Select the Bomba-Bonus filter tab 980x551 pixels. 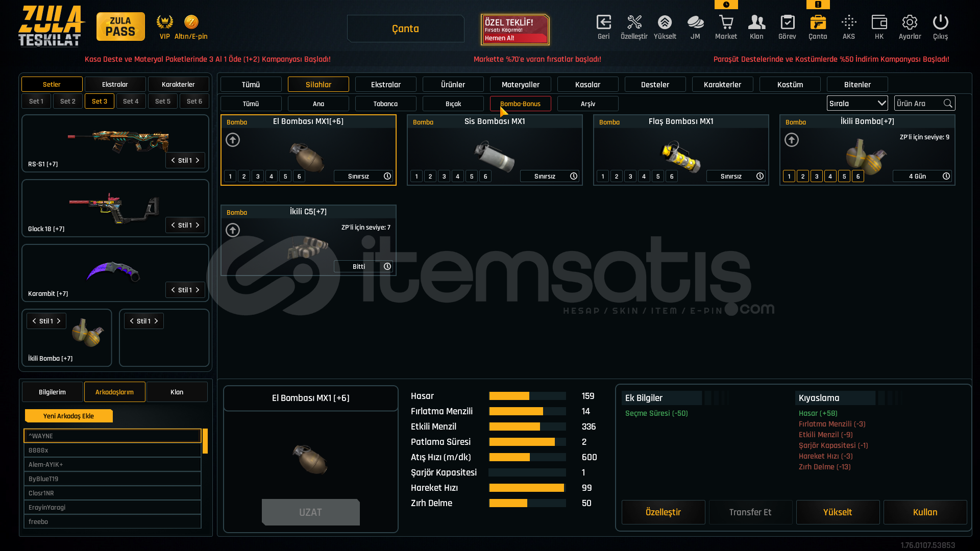521,104
